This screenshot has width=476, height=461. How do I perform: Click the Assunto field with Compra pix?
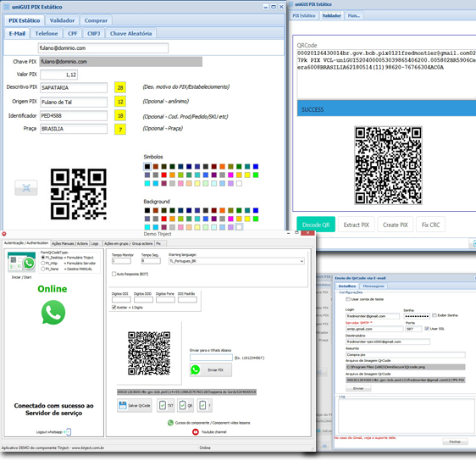405,355
